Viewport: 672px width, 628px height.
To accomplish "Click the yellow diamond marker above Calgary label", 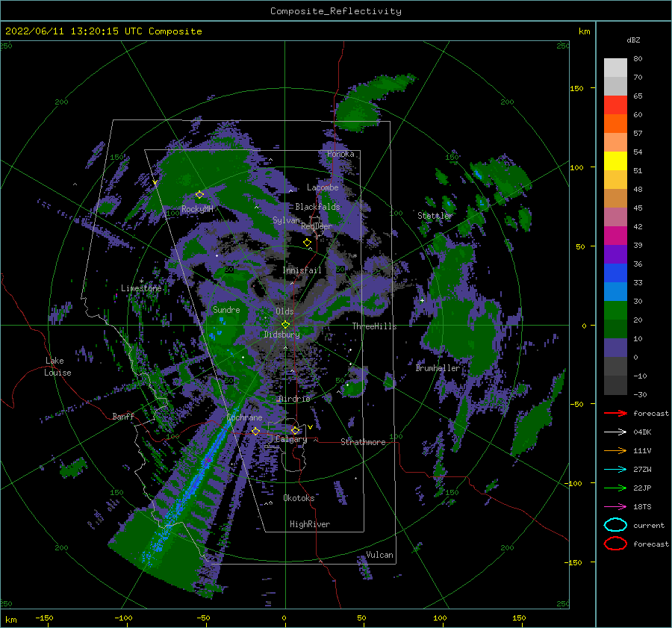I will click(x=295, y=430).
